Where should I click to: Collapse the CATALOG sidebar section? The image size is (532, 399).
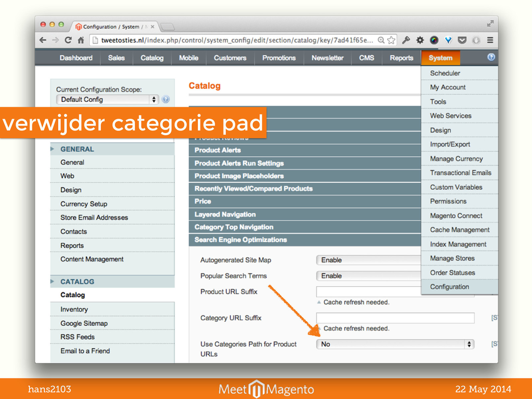click(x=112, y=282)
